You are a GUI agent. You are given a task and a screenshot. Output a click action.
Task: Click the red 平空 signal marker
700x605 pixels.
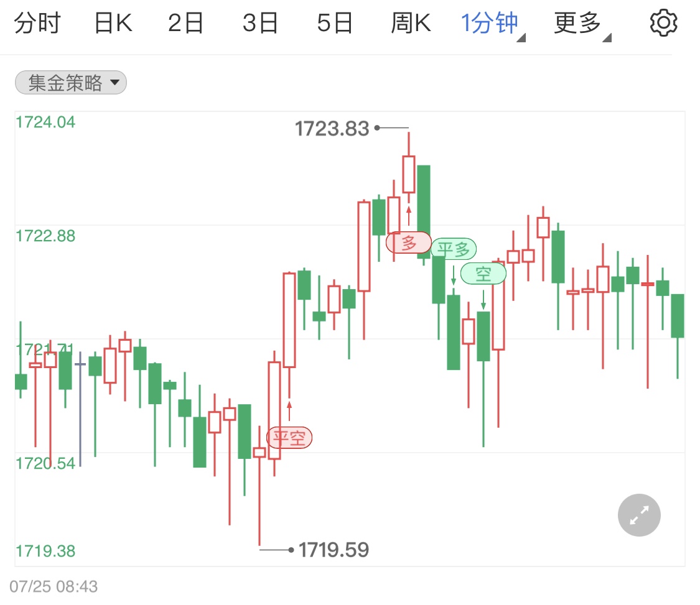click(289, 438)
